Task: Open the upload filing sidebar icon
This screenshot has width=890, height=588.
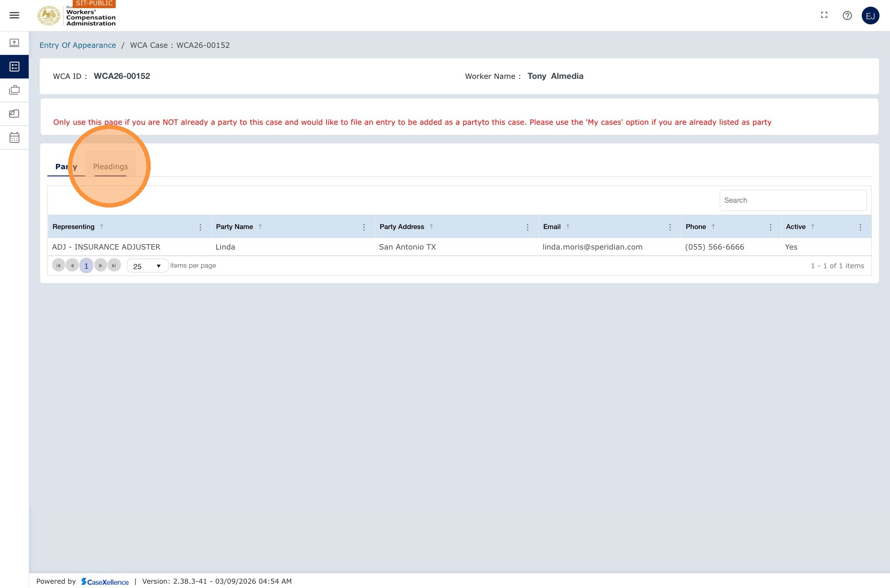Action: (x=14, y=43)
